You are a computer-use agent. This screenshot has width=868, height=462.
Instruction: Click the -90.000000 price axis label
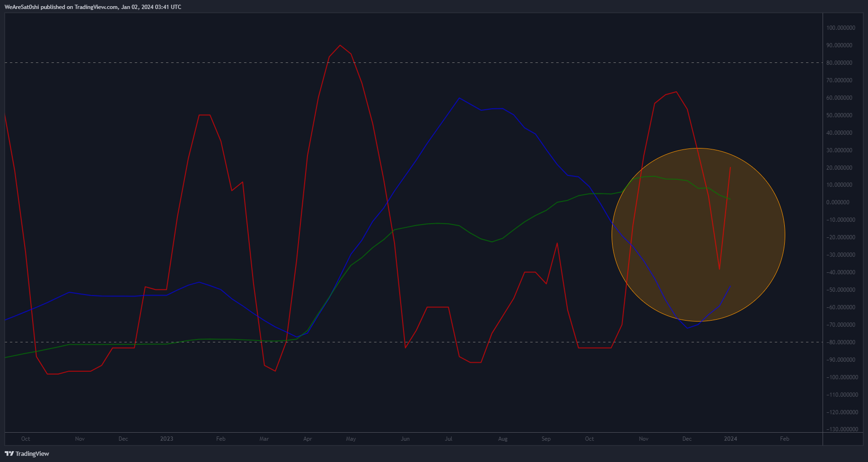click(x=841, y=360)
